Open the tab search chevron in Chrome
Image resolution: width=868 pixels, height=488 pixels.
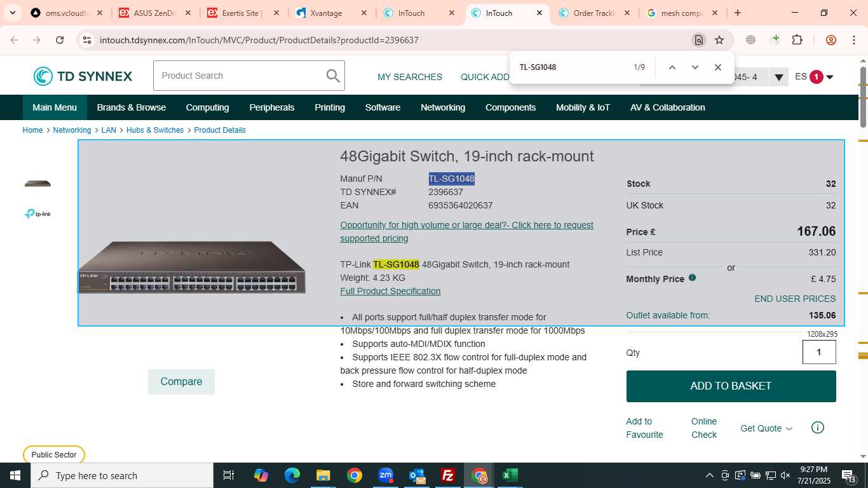point(12,13)
